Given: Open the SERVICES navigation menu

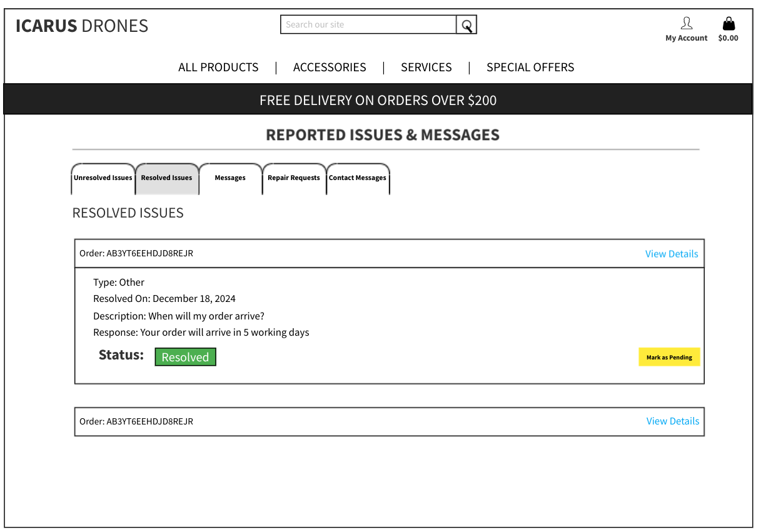Looking at the screenshot, I should 426,67.
